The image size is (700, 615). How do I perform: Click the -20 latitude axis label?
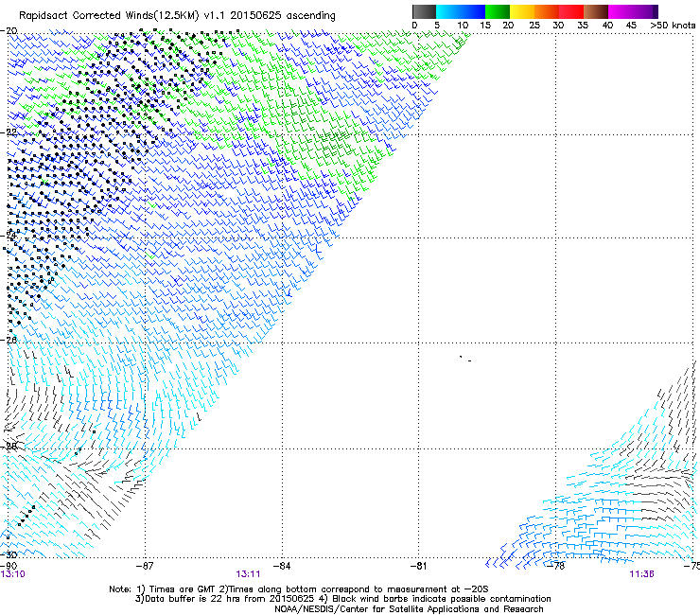pos(9,31)
